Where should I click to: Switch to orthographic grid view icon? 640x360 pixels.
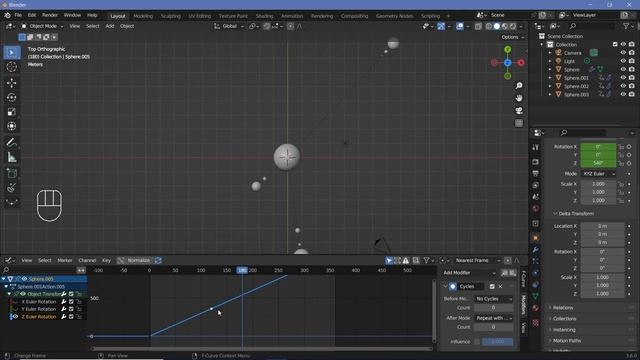[519, 123]
